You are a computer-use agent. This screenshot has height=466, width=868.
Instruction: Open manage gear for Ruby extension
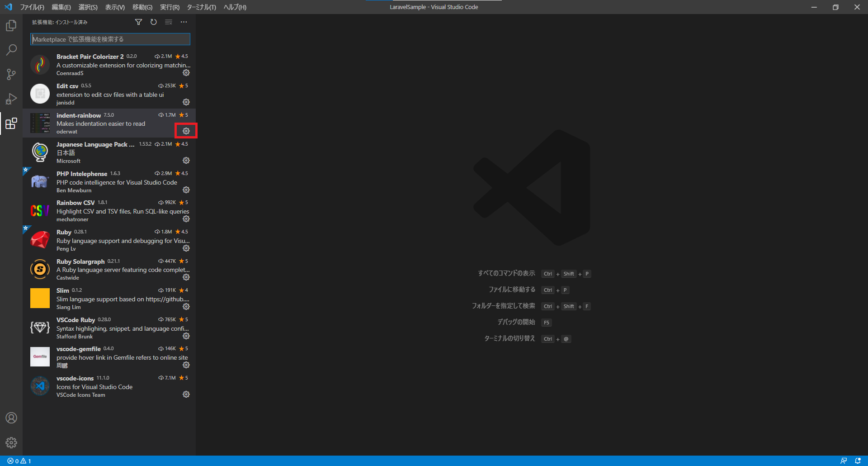coord(186,248)
